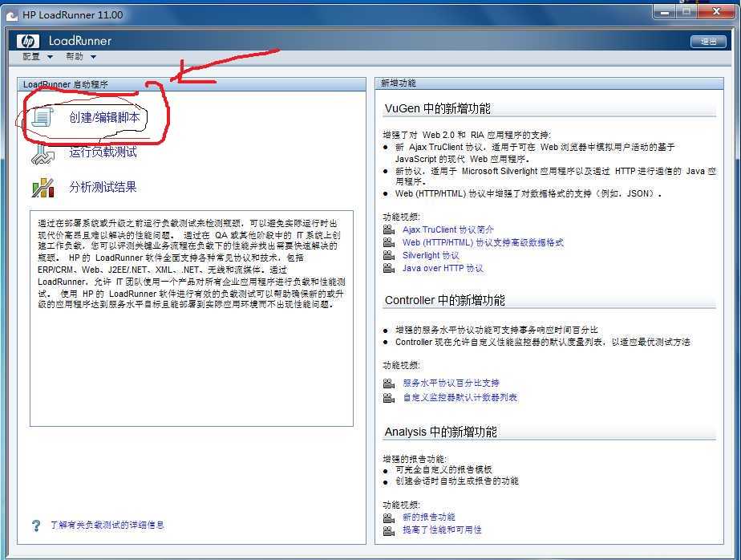
Task: Click the question mark help icon
Action: 36,526
